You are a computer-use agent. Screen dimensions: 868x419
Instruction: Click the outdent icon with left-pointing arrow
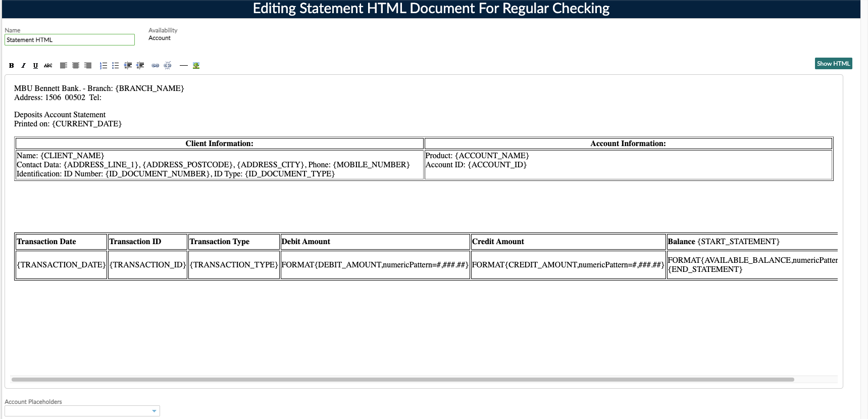tap(140, 65)
